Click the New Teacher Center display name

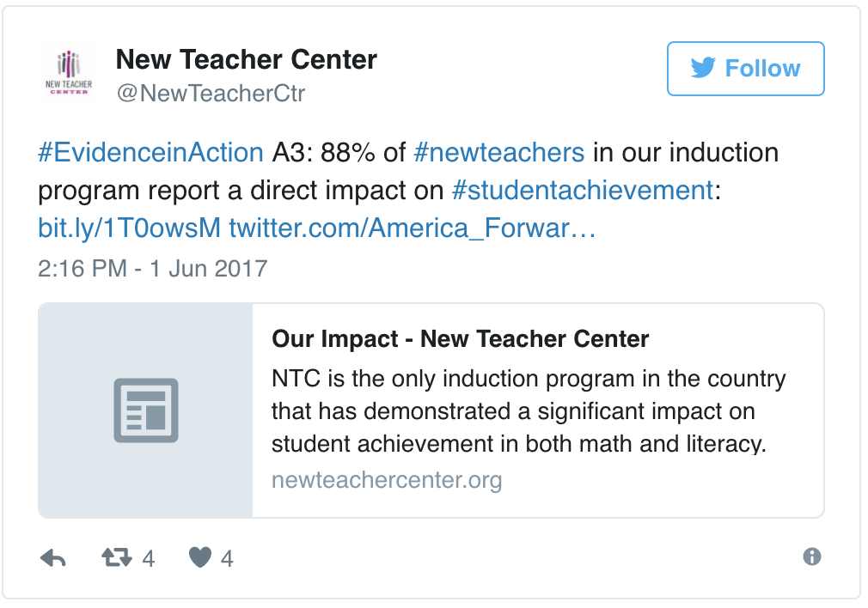tap(247, 59)
